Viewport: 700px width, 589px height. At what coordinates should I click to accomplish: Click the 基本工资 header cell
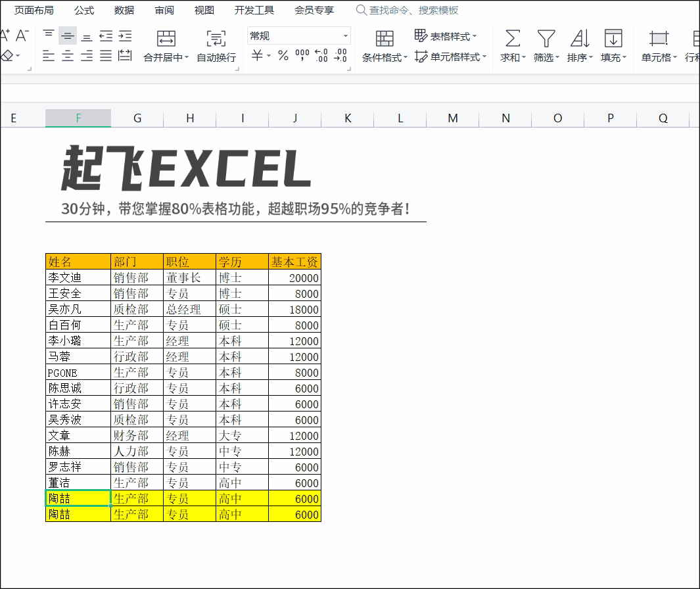[x=294, y=262]
